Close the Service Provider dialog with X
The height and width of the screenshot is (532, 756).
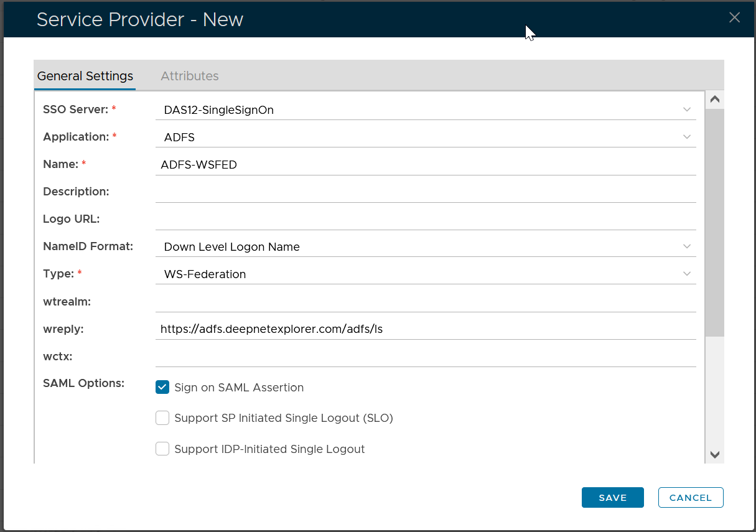[734, 17]
